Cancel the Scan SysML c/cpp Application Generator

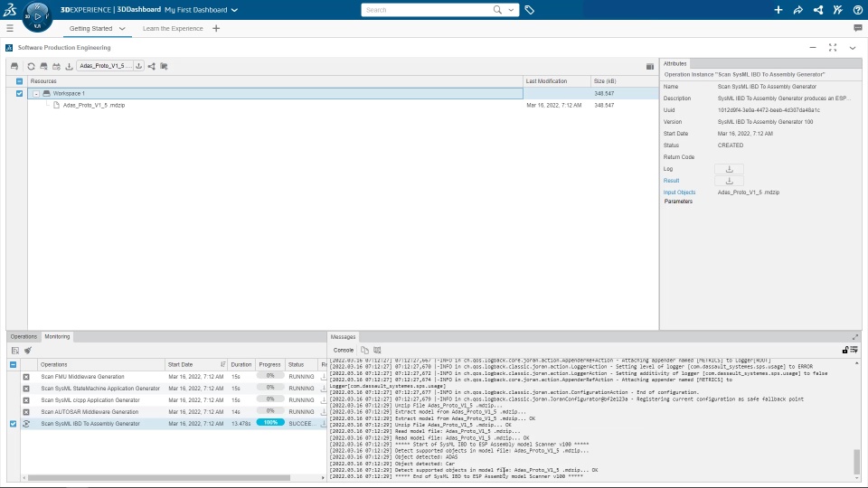(x=26, y=400)
